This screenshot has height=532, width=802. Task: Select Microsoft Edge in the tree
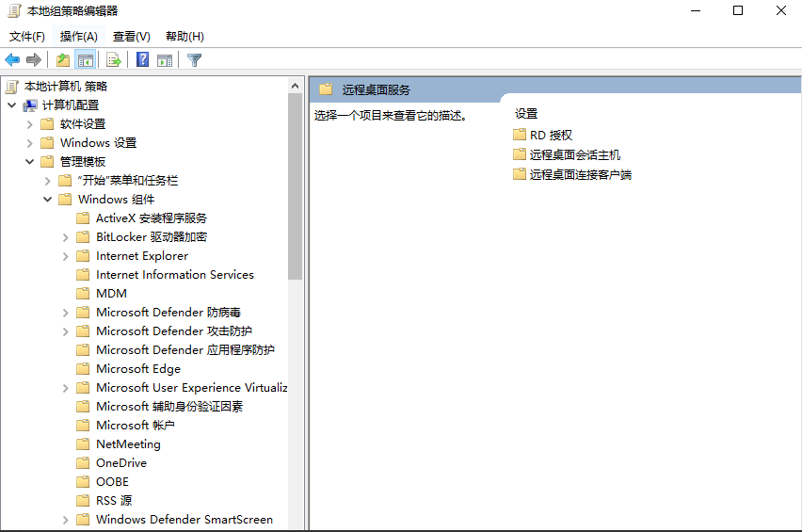137,369
